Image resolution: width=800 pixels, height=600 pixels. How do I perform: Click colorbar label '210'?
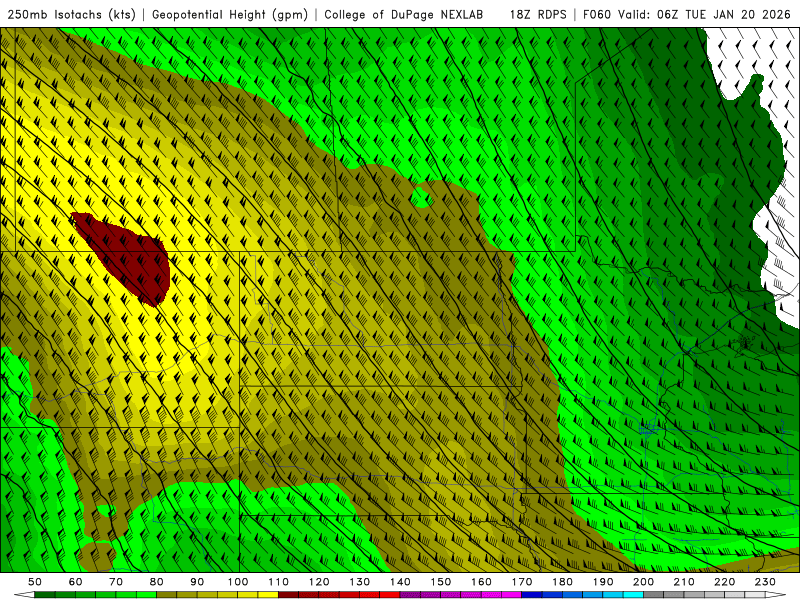684,582
